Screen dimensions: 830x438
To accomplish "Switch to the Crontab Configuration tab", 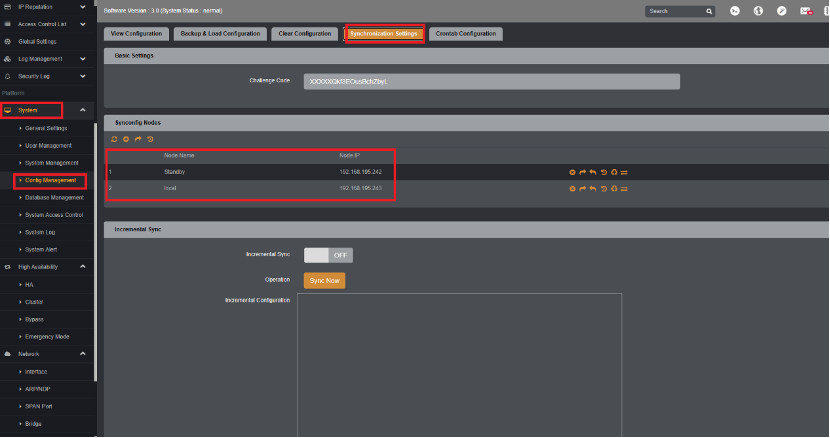I will (466, 33).
